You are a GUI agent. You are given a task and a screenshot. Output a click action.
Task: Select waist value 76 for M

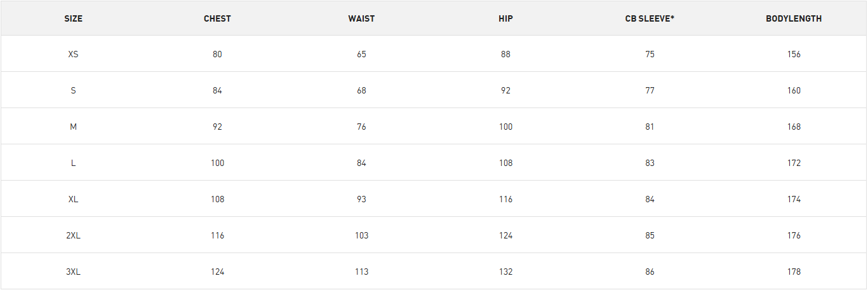pyautogui.click(x=361, y=127)
